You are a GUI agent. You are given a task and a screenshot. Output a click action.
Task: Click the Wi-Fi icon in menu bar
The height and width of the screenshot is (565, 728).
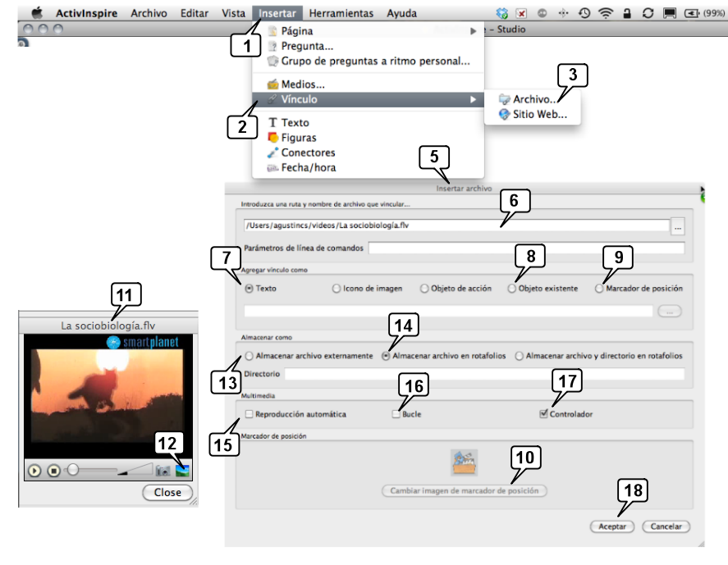coord(606,13)
